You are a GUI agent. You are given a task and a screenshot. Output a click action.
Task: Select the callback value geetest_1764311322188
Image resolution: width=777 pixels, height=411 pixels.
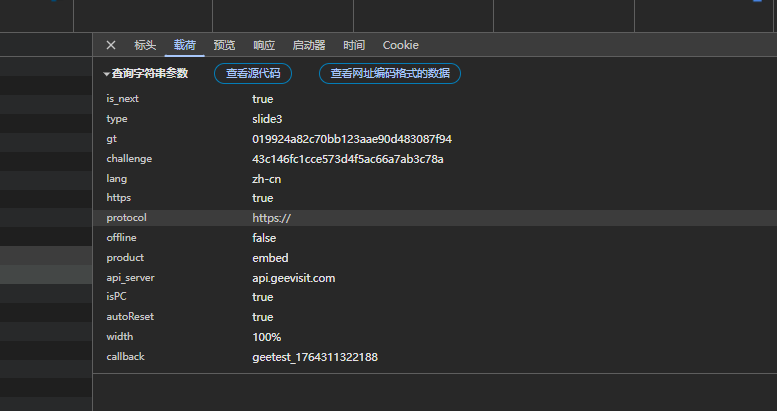[314, 357]
